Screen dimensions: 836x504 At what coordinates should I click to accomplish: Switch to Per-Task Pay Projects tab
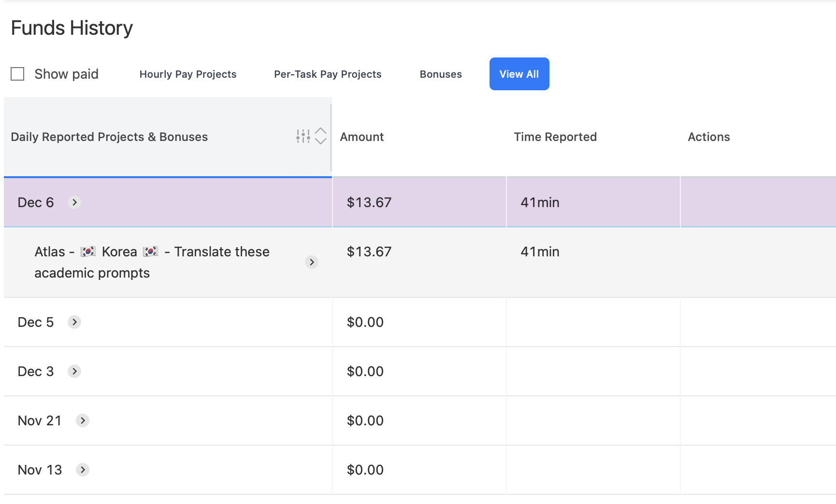pyautogui.click(x=328, y=74)
